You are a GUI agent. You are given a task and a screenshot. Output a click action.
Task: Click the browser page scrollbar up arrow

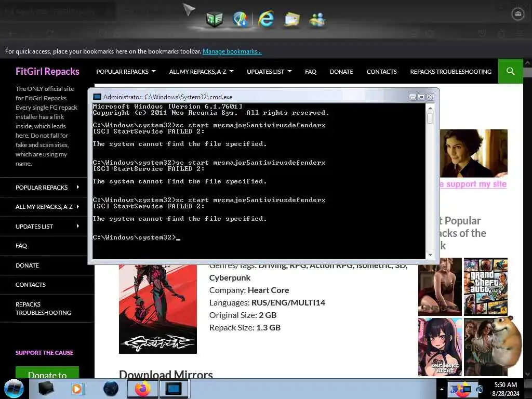coord(527,63)
